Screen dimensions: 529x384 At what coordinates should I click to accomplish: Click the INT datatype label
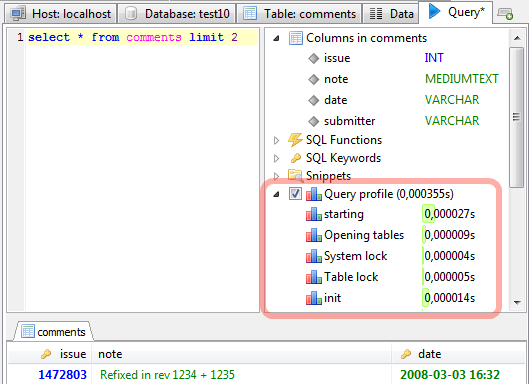[434, 58]
